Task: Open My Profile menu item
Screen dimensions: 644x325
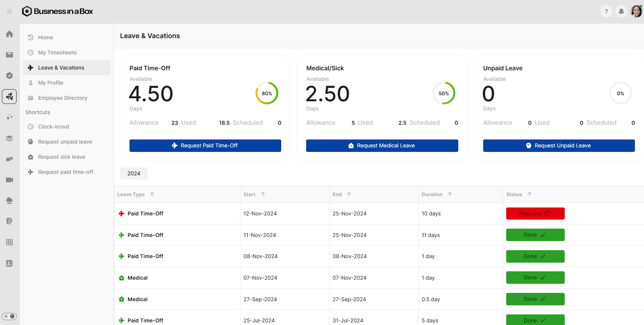Action: tap(67, 83)
